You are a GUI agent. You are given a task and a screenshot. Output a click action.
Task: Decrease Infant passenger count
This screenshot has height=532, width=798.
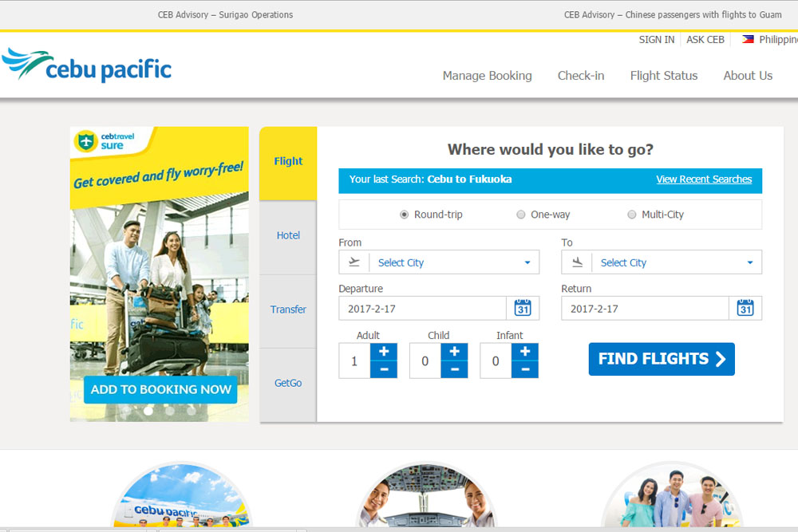click(x=525, y=369)
